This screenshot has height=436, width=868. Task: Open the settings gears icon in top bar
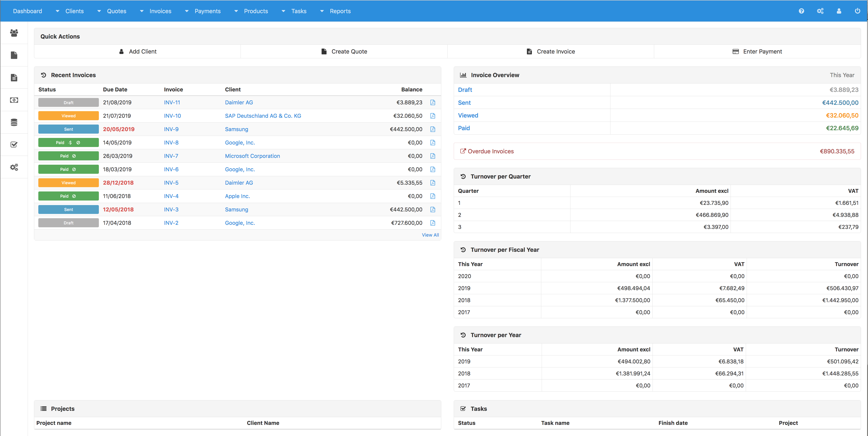coord(820,11)
